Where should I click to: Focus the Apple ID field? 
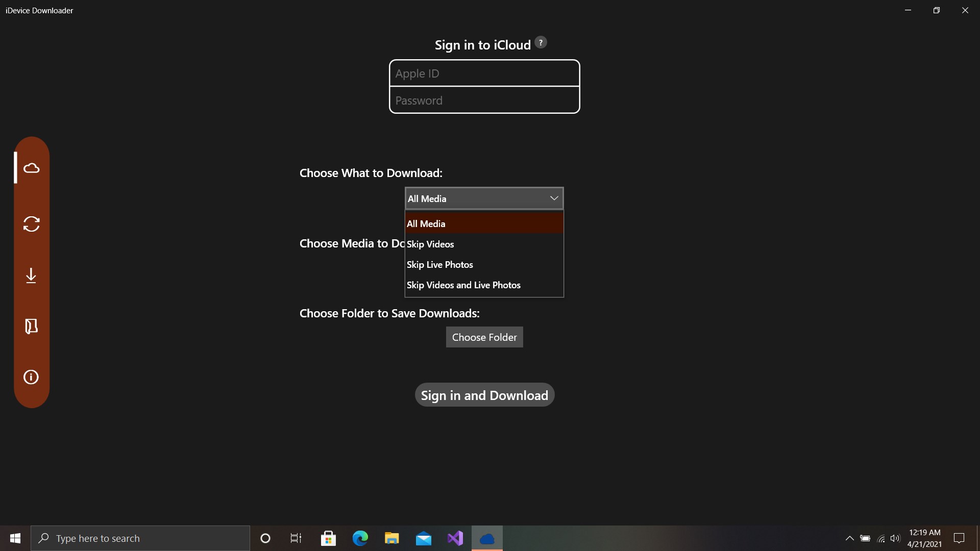tap(484, 73)
